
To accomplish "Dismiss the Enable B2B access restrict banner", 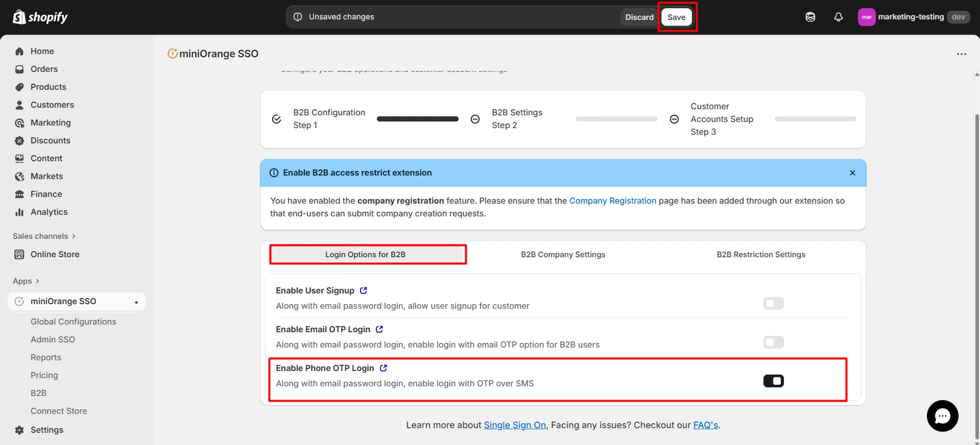I will (x=852, y=172).
